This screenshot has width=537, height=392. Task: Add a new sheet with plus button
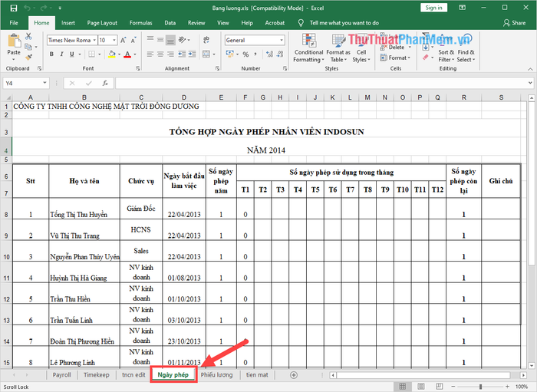coord(294,375)
